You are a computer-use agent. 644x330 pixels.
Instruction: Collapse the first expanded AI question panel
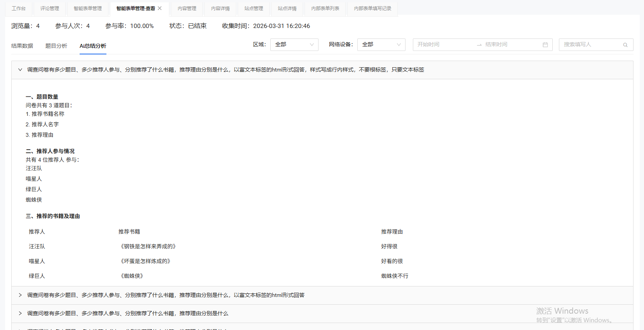pyautogui.click(x=20, y=70)
